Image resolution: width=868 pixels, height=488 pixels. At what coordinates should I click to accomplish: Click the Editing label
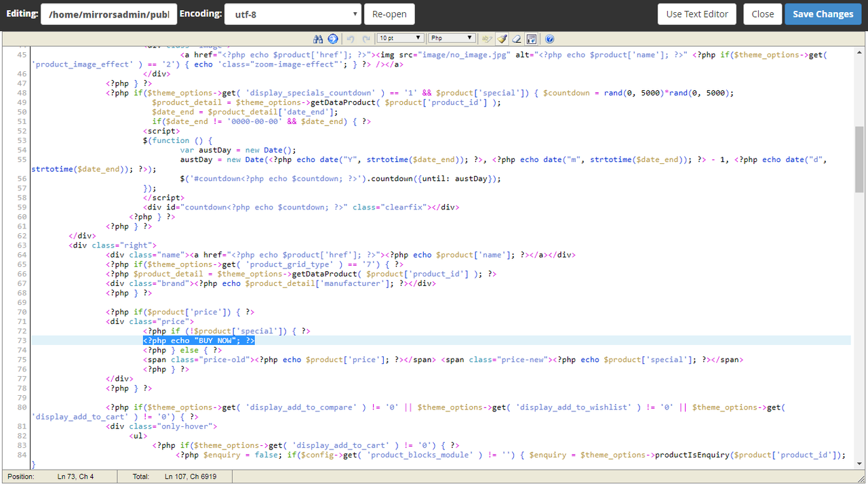(22, 13)
